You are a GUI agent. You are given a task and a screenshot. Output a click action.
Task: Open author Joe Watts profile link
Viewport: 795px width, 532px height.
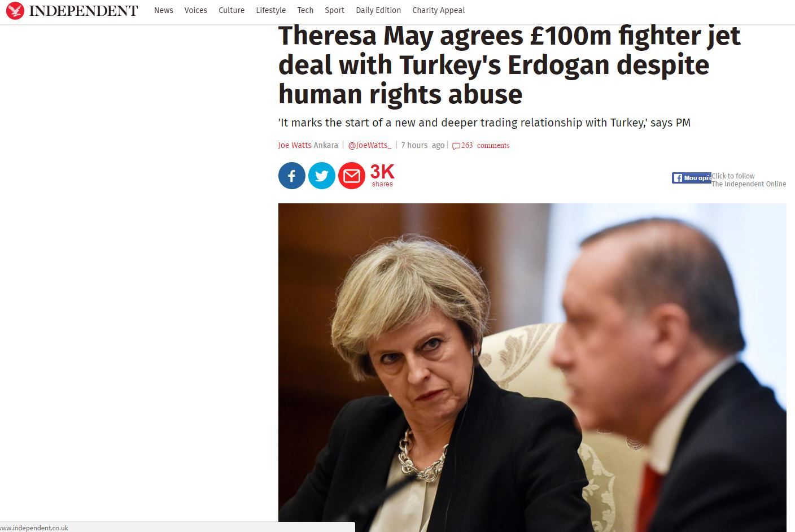295,145
